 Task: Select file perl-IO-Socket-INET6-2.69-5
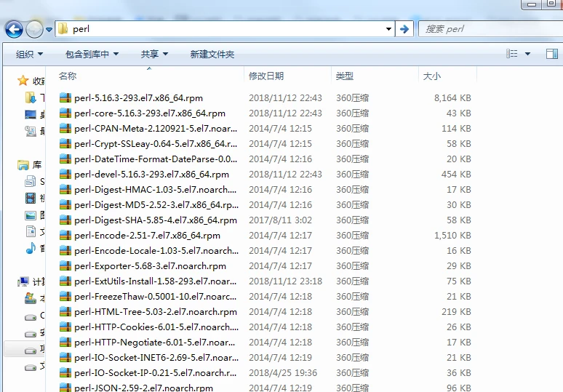tap(156, 358)
